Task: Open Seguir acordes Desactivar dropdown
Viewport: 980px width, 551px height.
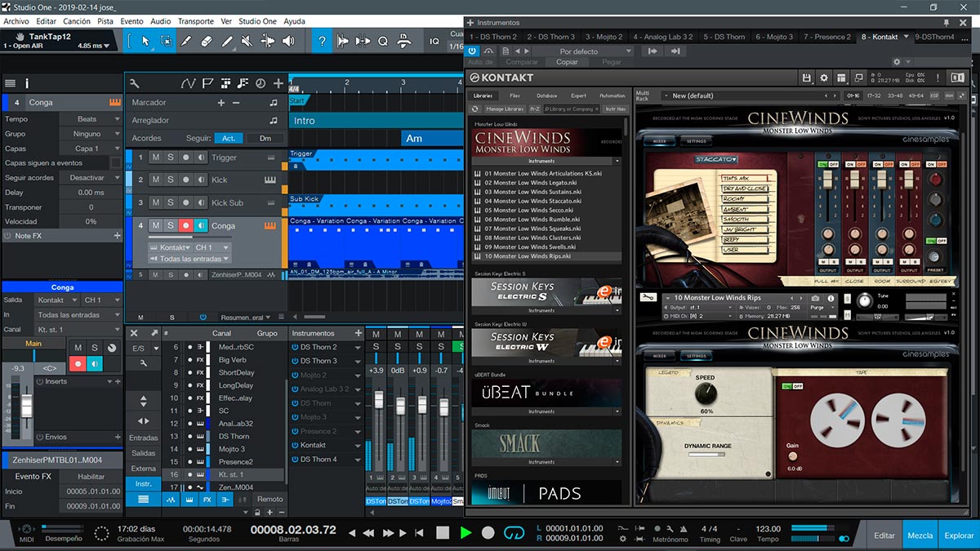Action: tap(90, 178)
